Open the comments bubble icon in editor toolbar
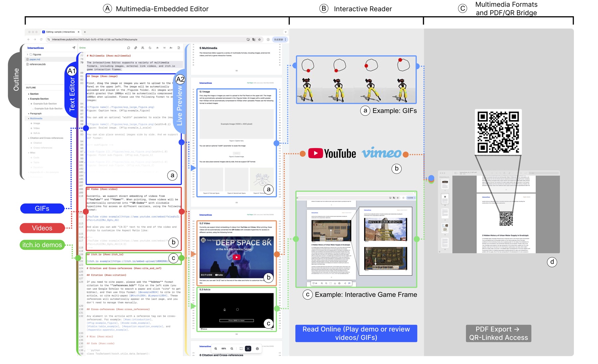 tap(129, 48)
